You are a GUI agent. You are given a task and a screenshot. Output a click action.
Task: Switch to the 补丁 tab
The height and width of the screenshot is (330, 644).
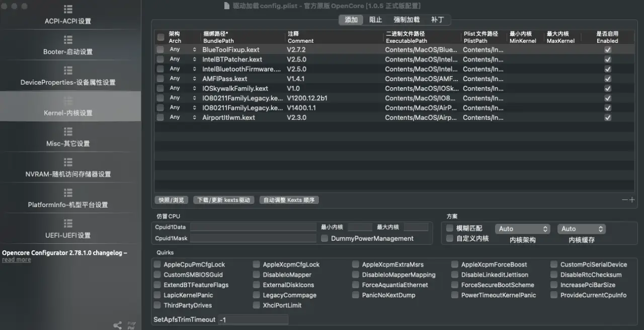(x=437, y=20)
